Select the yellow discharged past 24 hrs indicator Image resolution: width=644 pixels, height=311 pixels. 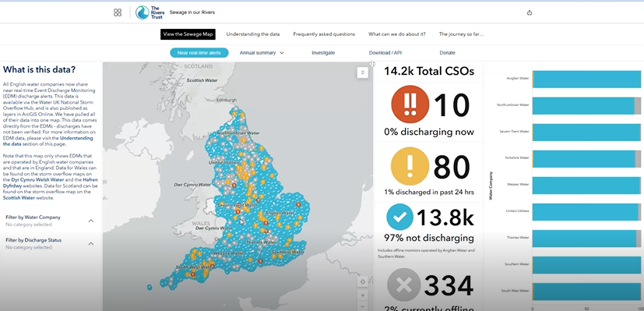click(x=410, y=166)
